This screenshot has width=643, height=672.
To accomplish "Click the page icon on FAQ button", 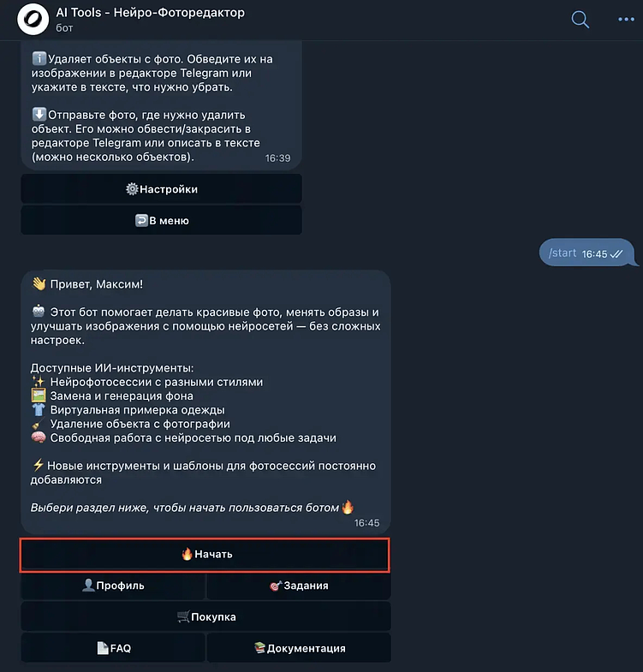I will [x=103, y=648].
